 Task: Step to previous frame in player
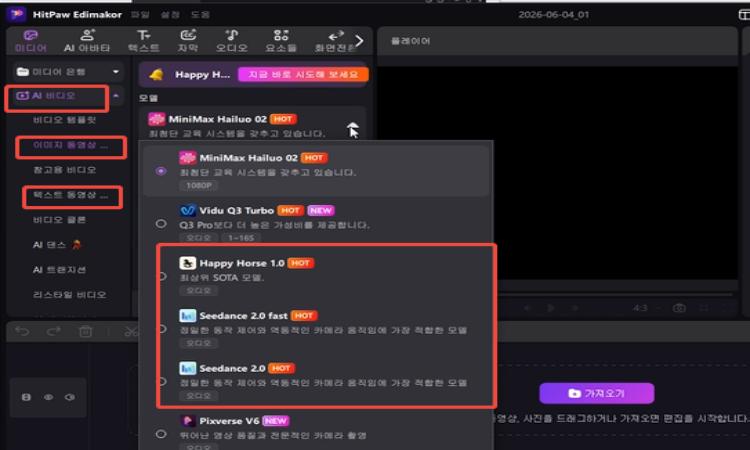click(x=528, y=308)
